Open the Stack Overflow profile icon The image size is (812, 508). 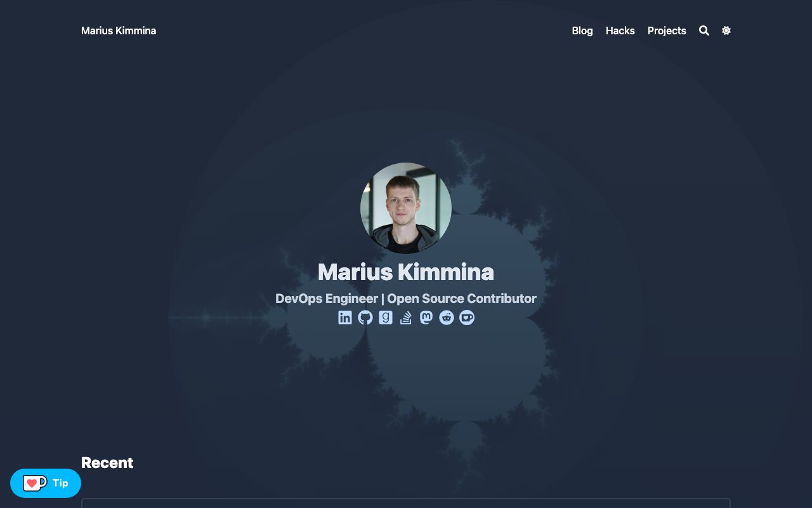(x=406, y=317)
